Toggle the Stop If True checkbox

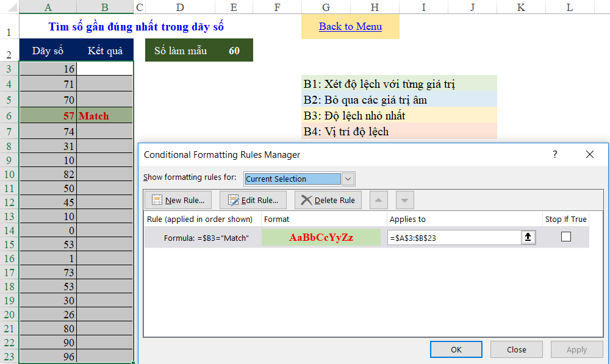point(566,237)
